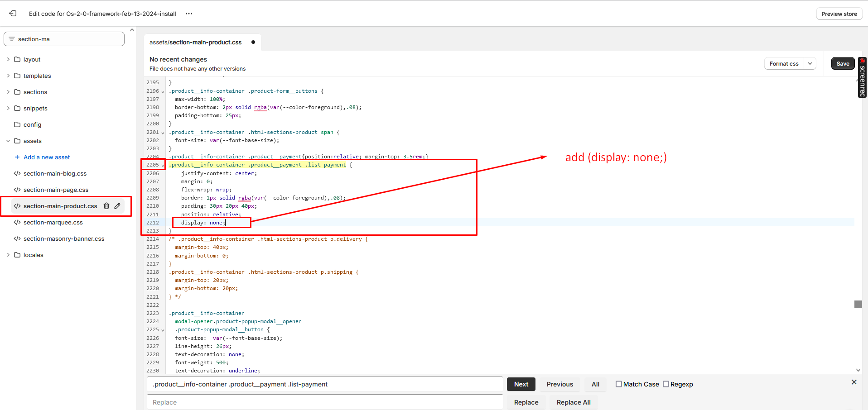Click the Format css button
The image size is (868, 410).
(x=784, y=64)
